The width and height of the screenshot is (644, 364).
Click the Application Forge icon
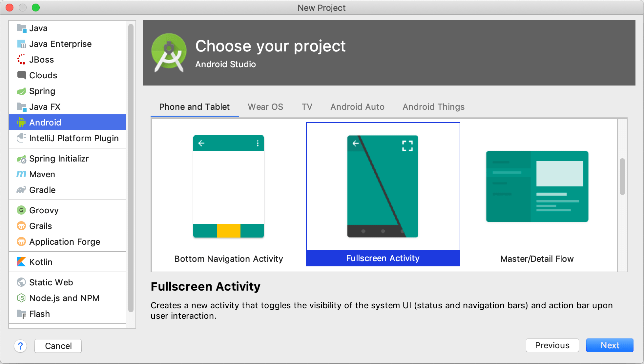coord(21,241)
